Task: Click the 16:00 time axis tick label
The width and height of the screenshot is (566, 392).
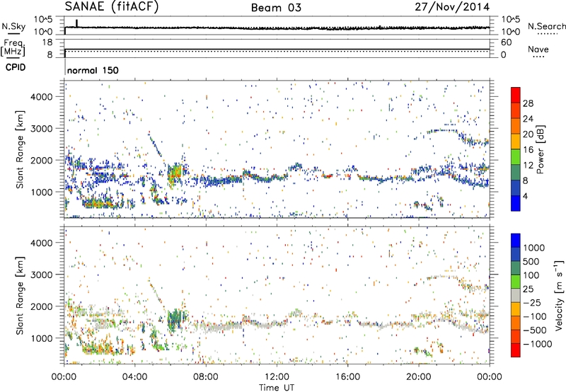Action: [347, 376]
